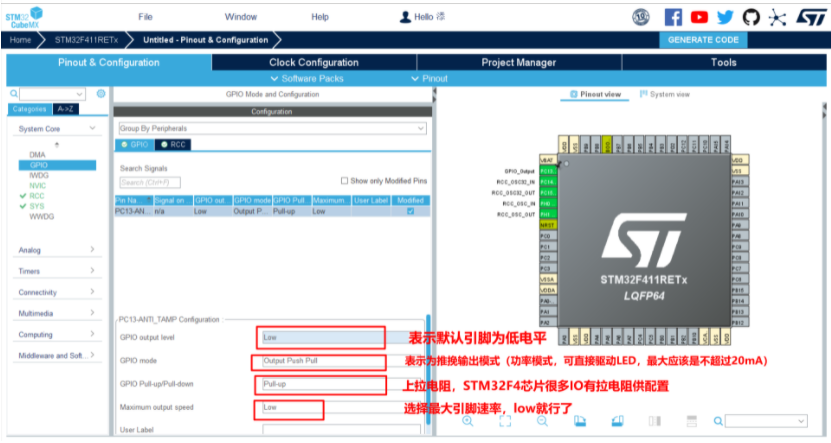The width and height of the screenshot is (831, 443).
Task: Open the GPIO mode Output Push Pull dropdown
Action: [x=342, y=361]
